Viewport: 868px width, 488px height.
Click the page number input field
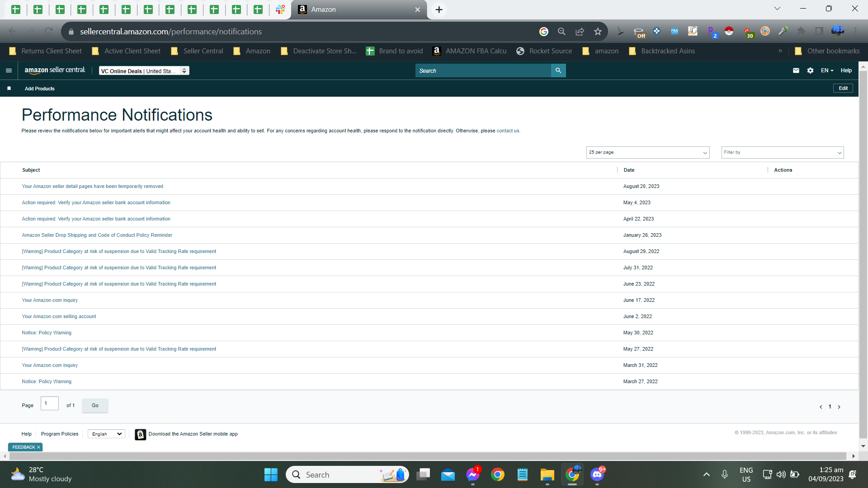(50, 404)
